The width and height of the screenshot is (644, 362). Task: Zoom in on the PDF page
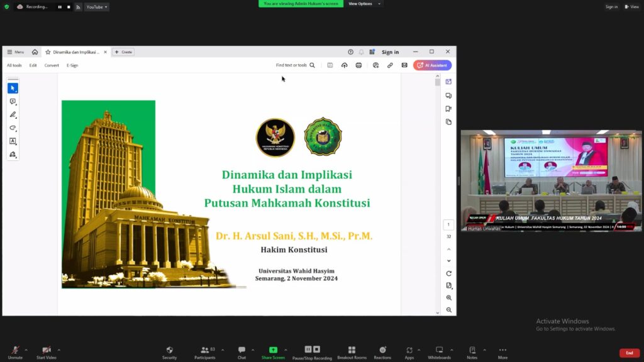(448, 298)
